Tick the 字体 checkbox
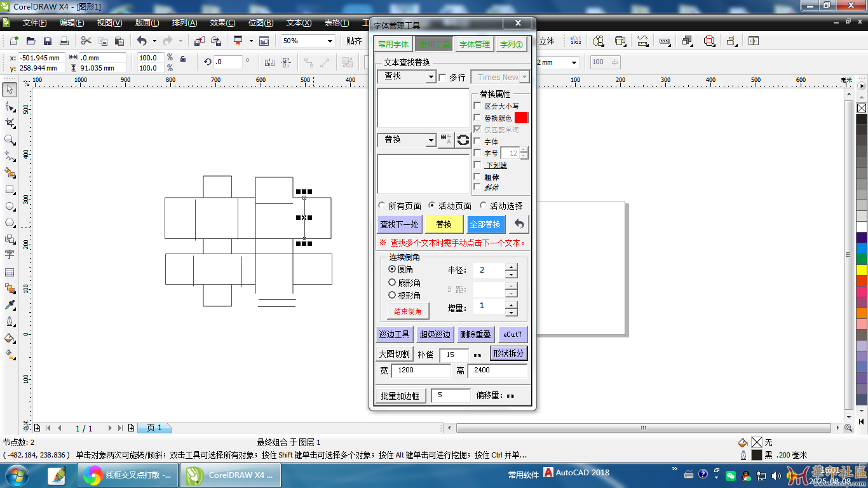This screenshot has width=868, height=488. (477, 141)
